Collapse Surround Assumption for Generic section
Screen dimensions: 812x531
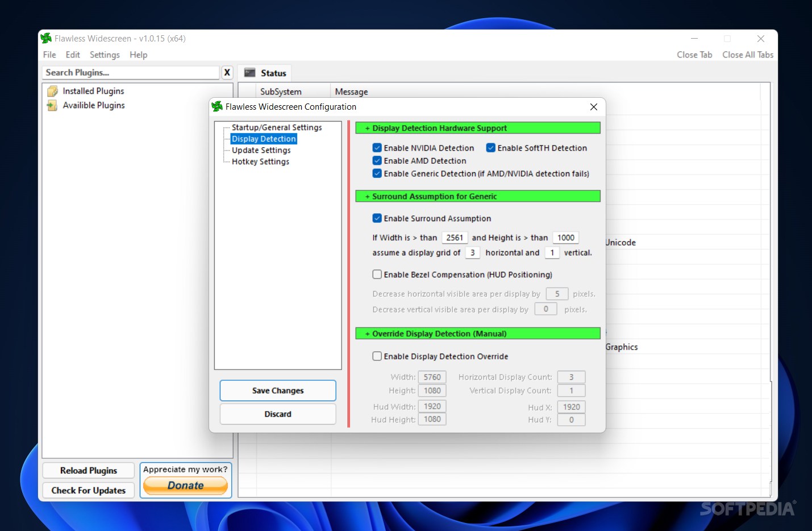tap(478, 196)
